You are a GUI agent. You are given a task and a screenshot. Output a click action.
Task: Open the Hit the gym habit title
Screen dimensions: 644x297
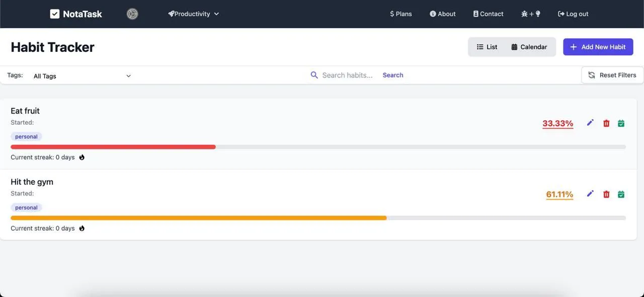[32, 181]
